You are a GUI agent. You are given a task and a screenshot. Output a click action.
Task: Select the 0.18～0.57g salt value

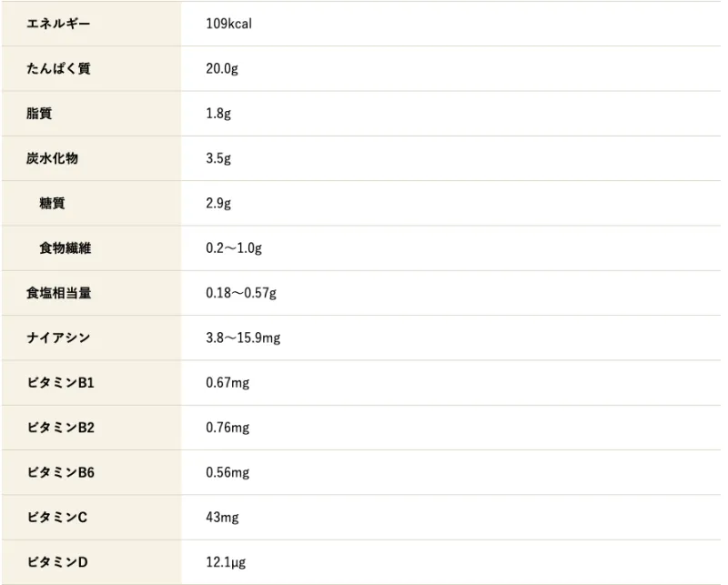(241, 293)
